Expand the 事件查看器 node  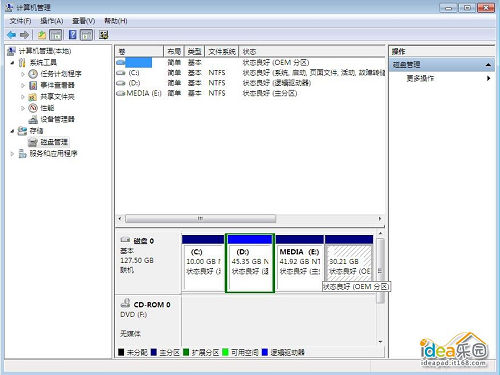[x=23, y=85]
